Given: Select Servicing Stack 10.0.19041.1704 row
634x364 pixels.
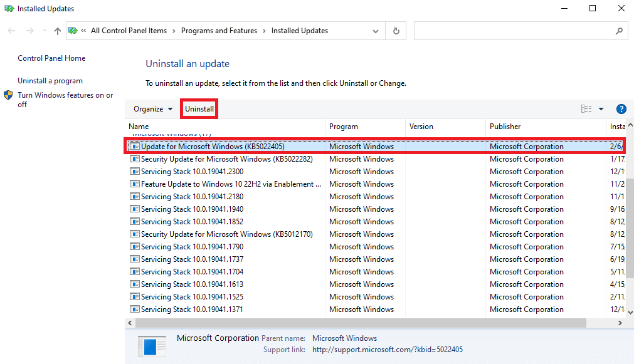Looking at the screenshot, I should tap(375, 272).
